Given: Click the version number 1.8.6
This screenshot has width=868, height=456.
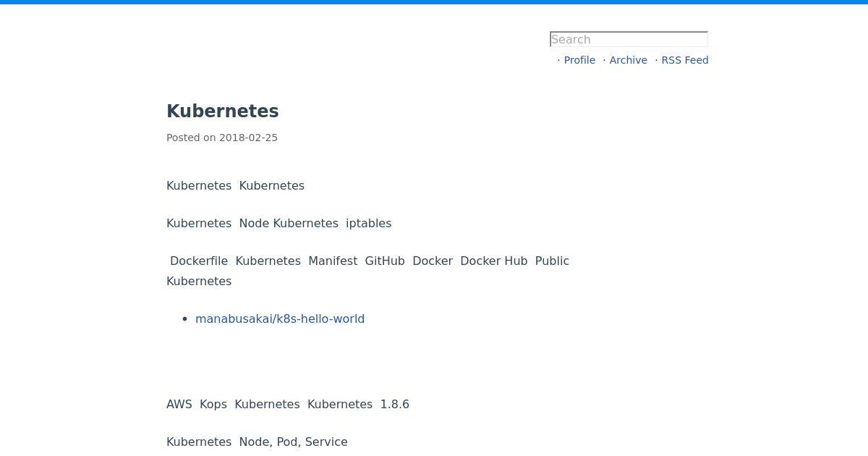Looking at the screenshot, I should [395, 404].
